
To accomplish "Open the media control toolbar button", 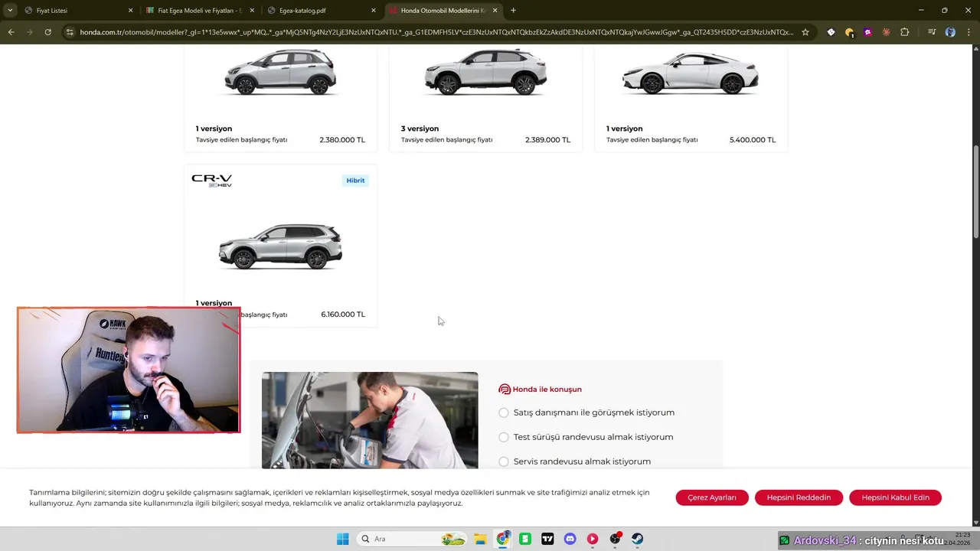I will [x=932, y=32].
